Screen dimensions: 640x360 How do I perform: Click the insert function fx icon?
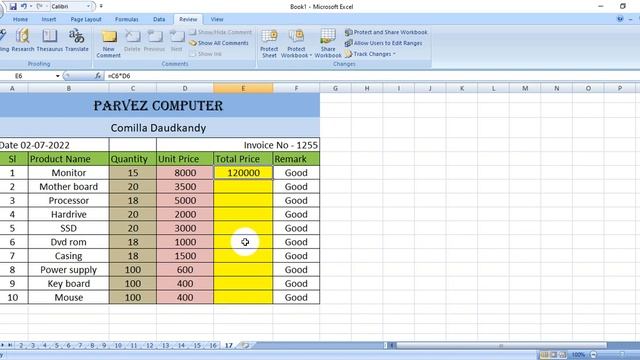pos(98,76)
